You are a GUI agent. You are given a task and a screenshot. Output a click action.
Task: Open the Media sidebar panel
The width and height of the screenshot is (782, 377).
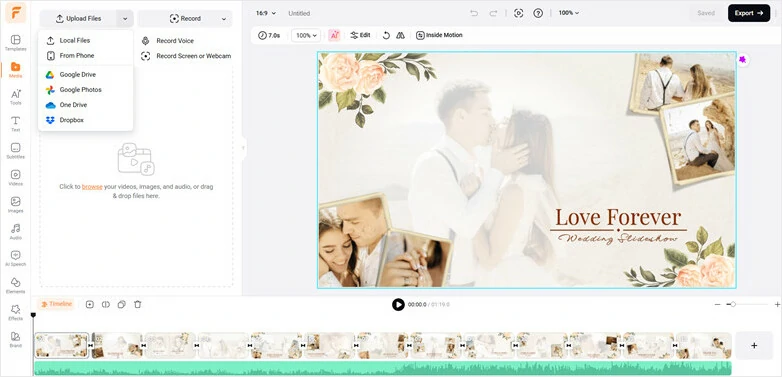point(15,70)
